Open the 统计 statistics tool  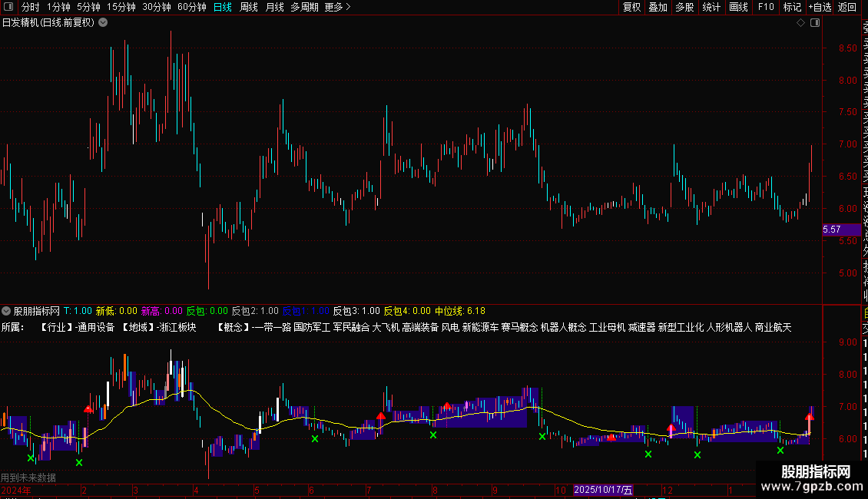click(711, 7)
